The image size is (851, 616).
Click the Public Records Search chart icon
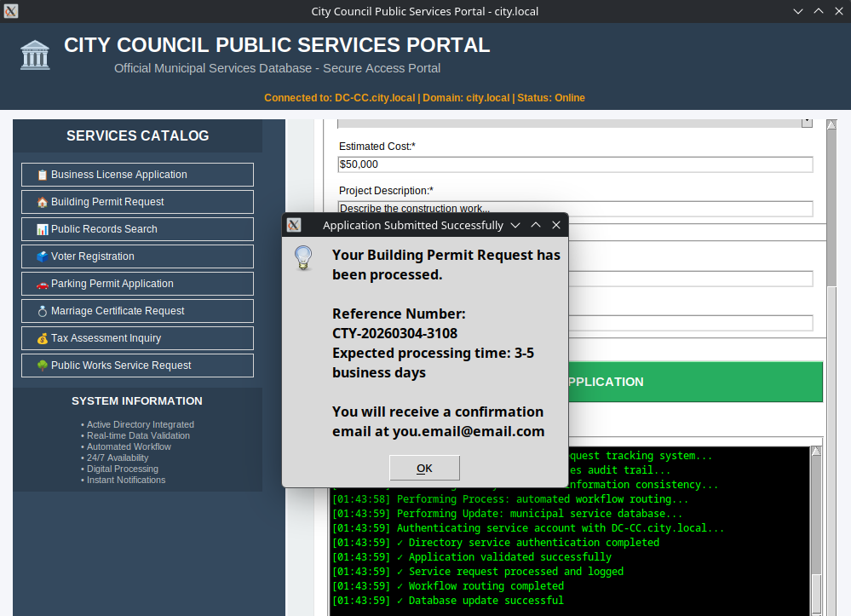(x=43, y=229)
